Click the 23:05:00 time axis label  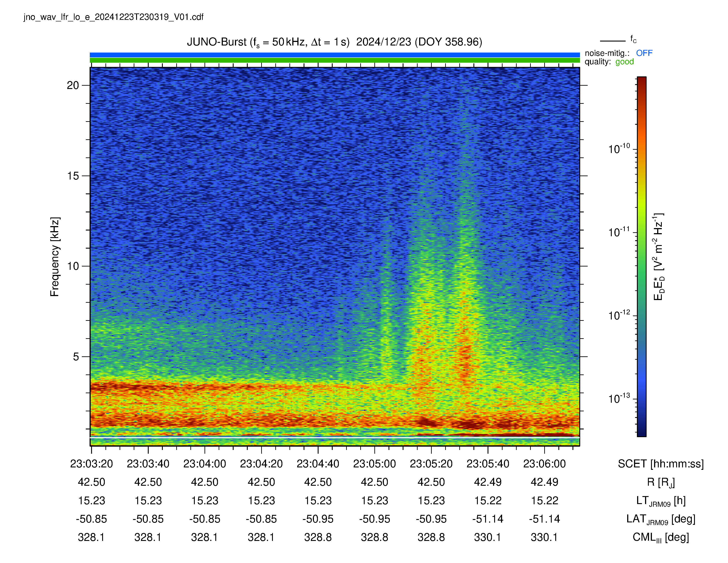pyautogui.click(x=374, y=464)
